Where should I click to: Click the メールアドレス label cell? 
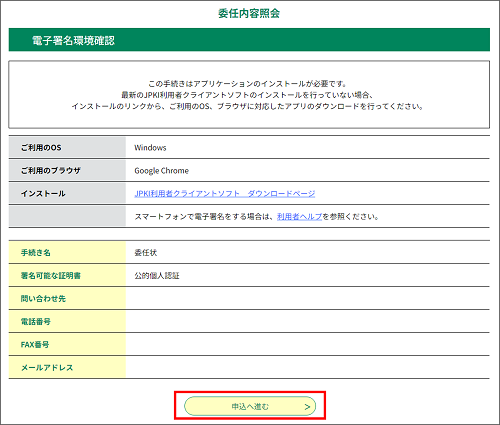[67, 367]
